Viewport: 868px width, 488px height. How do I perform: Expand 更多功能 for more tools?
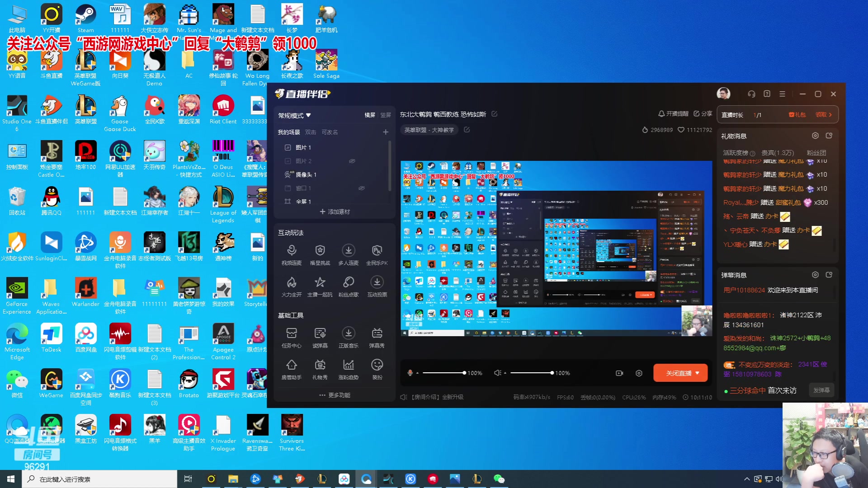(335, 395)
